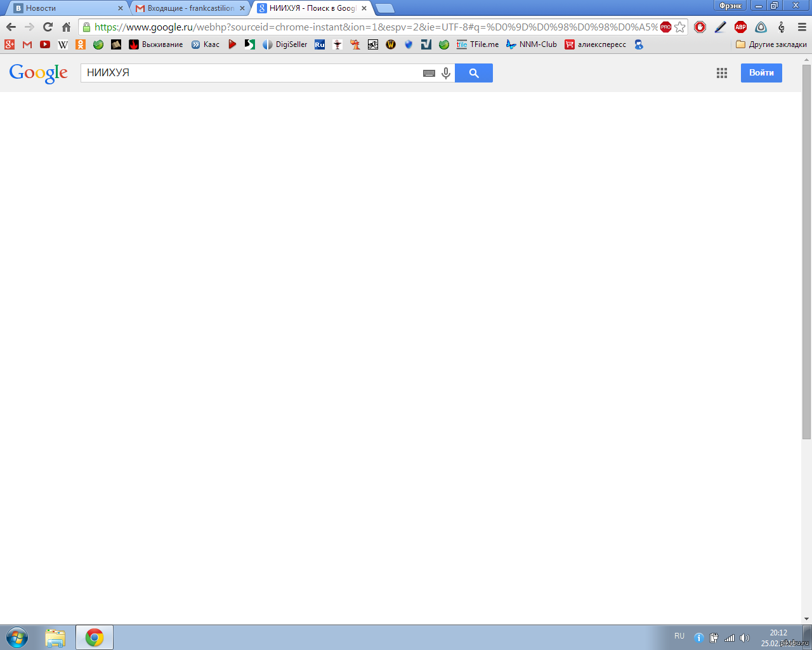Click the Google logo

click(39, 73)
